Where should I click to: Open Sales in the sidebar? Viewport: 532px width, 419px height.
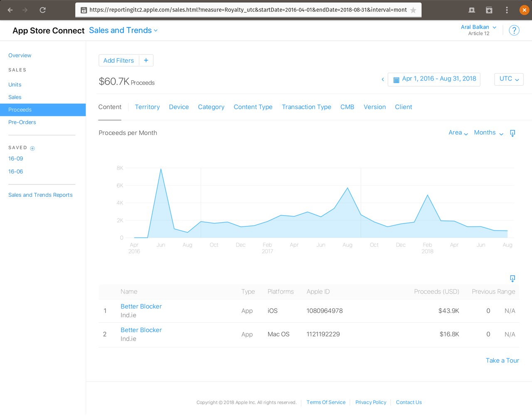pyautogui.click(x=15, y=97)
